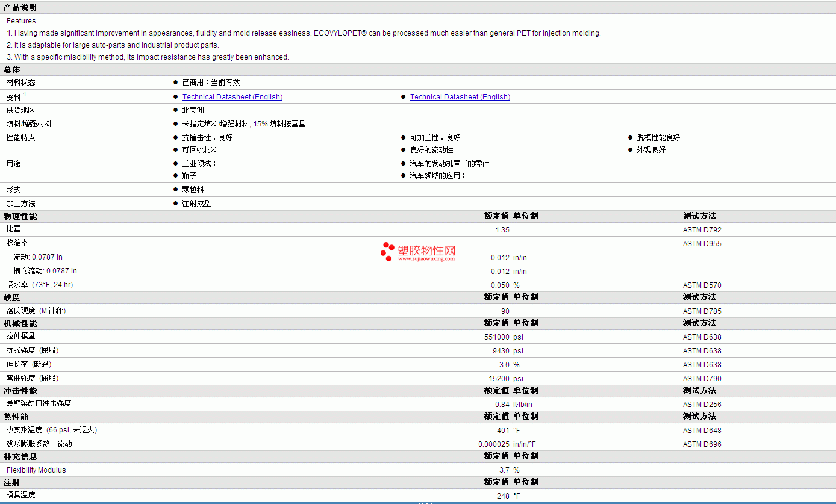Screen dimensions: 836x504
Task: Click the 总体 section header
Action: click(12, 70)
